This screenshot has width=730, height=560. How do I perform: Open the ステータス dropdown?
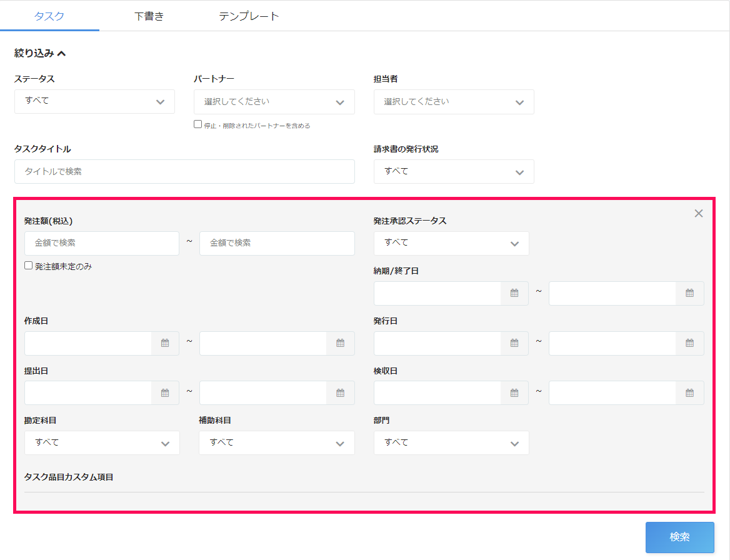tap(94, 101)
